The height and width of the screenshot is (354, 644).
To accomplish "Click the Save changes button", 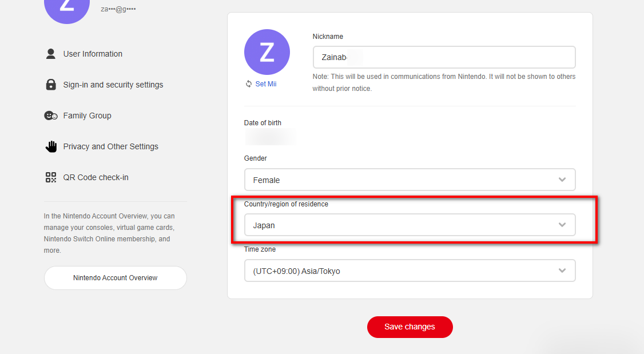I will point(410,327).
